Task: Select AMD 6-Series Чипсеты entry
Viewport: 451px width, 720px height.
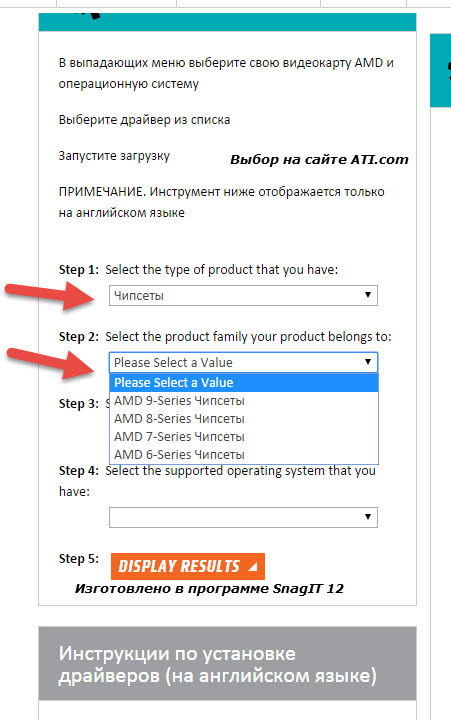Action: (x=243, y=454)
